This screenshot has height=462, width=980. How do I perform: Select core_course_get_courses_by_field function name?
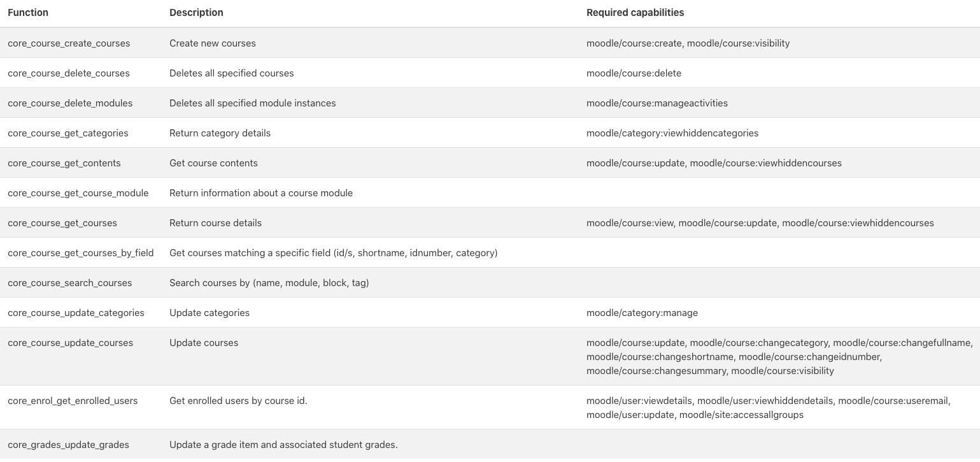tap(81, 253)
